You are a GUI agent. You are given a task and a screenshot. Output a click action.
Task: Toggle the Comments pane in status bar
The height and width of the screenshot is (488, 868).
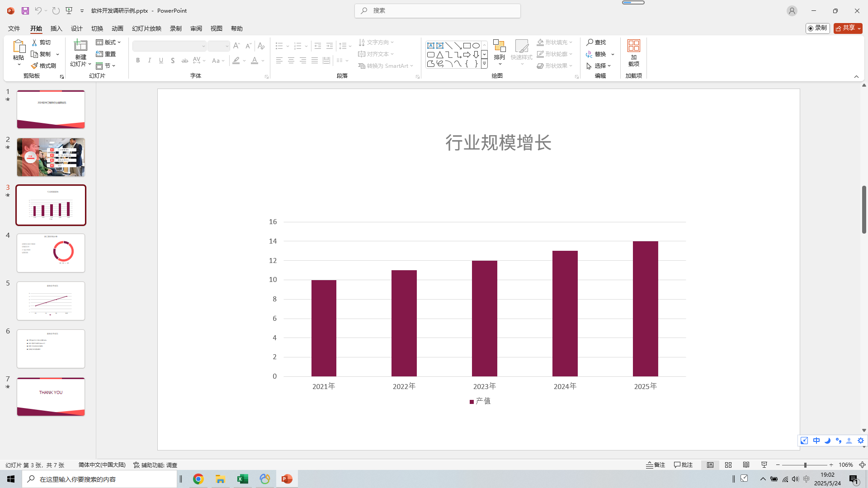[683, 465]
